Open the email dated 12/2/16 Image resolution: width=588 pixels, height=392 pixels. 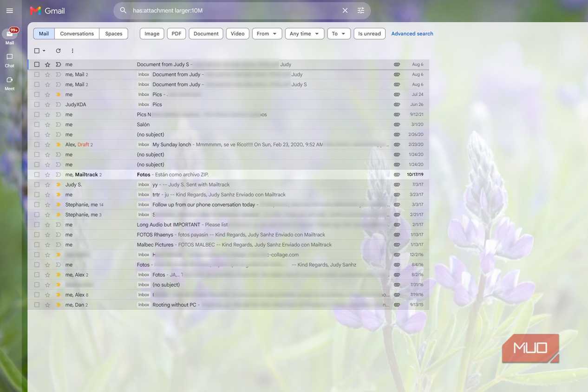tap(229, 255)
